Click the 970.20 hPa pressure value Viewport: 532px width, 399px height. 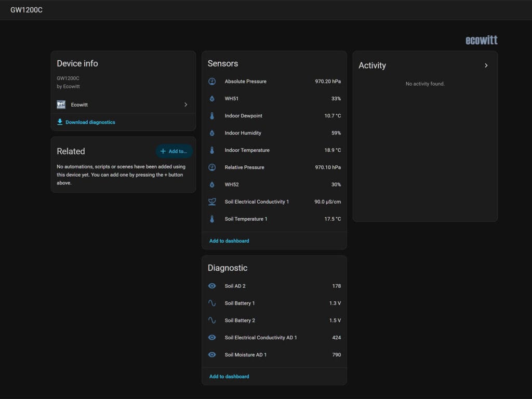tap(328, 82)
